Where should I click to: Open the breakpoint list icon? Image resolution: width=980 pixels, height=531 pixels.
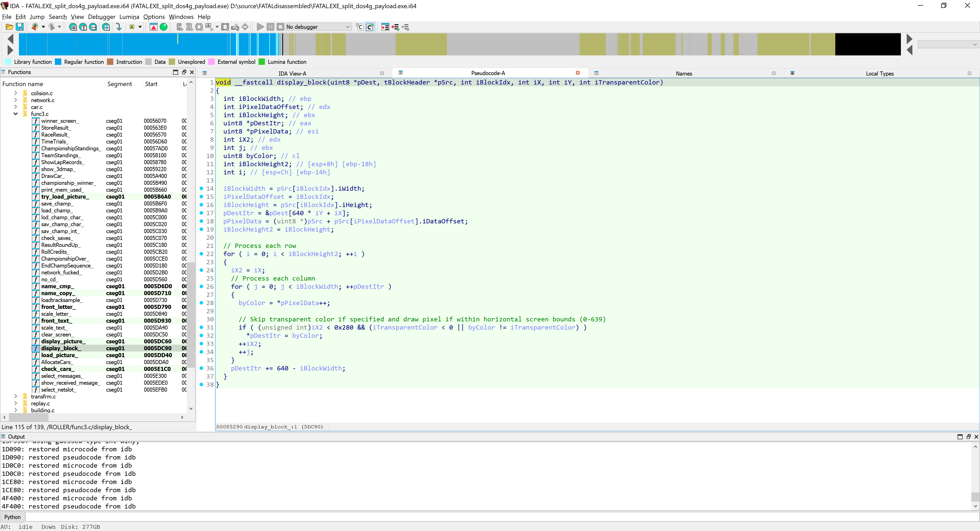click(385, 27)
